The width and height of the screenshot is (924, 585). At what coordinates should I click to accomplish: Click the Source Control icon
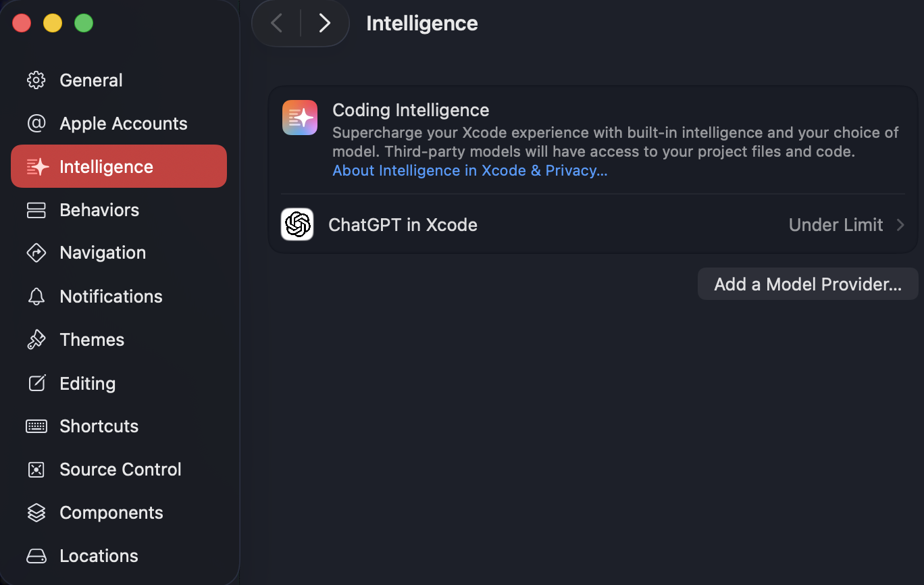click(36, 469)
